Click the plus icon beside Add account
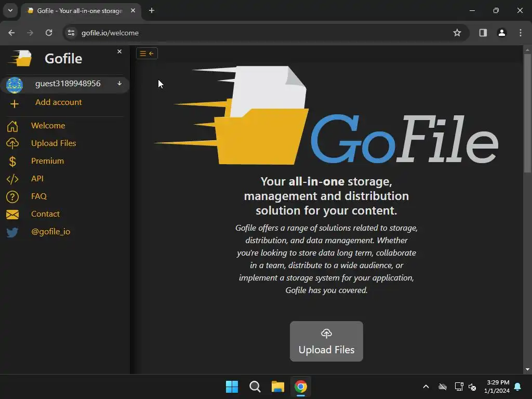532x399 pixels. click(14, 103)
